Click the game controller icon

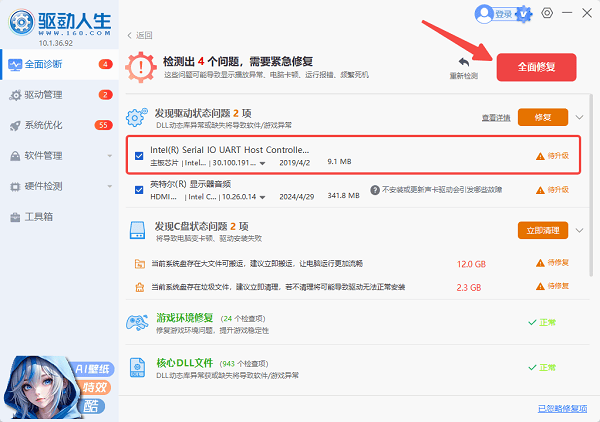[x=137, y=323]
